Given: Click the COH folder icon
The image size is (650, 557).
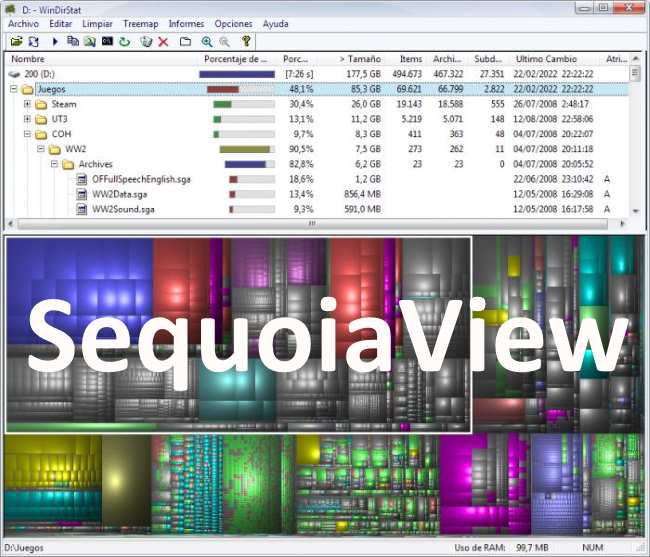Looking at the screenshot, I should point(41,134).
